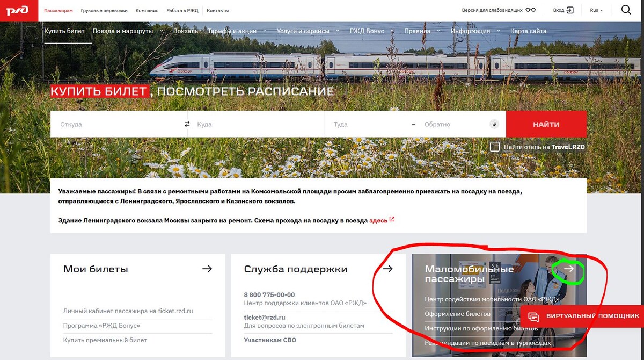Open the calendar icon in the Обратно field

[x=494, y=124]
